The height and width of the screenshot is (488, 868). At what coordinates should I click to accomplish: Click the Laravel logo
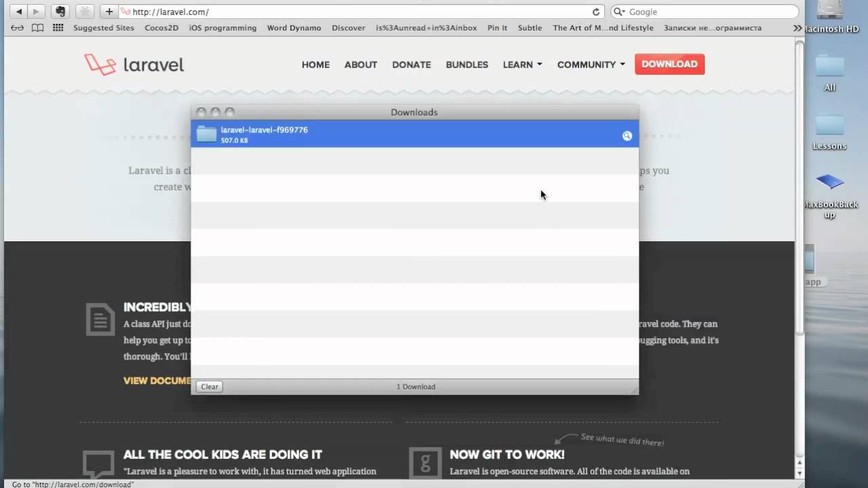[x=134, y=64]
